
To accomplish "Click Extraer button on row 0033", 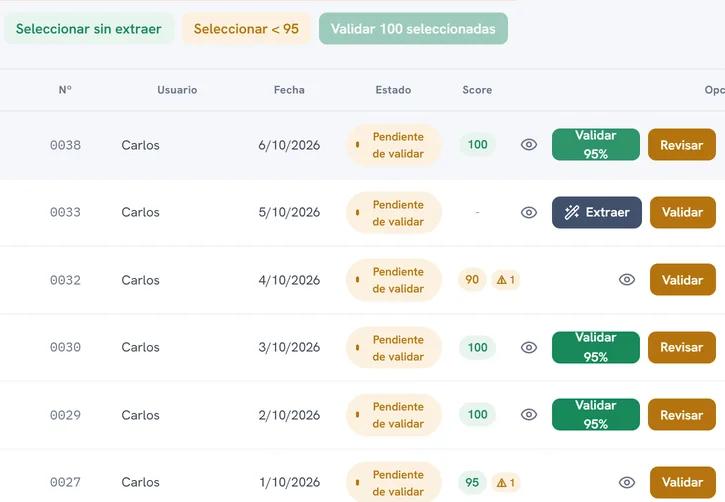I will pos(596,212).
